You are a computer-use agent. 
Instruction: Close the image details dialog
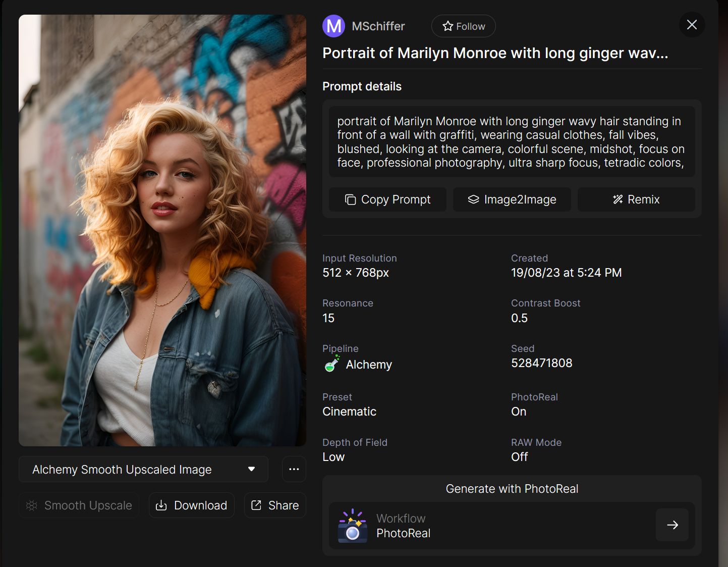coord(692,25)
